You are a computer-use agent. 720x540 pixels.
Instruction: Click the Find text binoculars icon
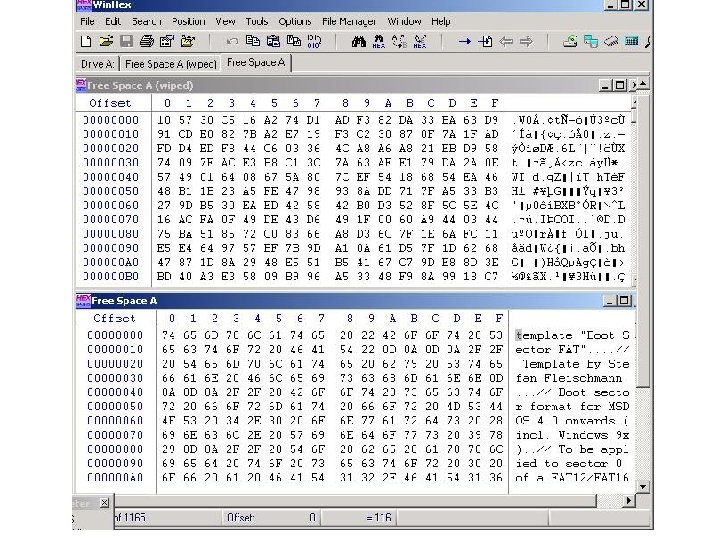pos(359,41)
